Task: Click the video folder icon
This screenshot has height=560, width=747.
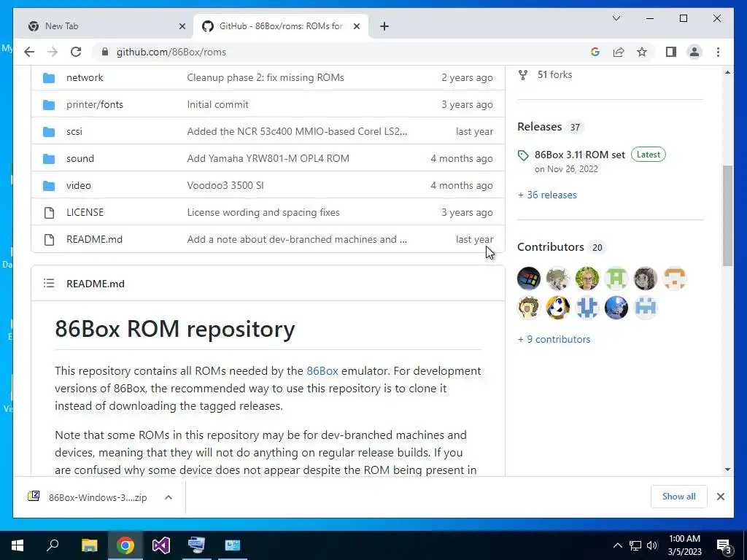Action: 49,185
